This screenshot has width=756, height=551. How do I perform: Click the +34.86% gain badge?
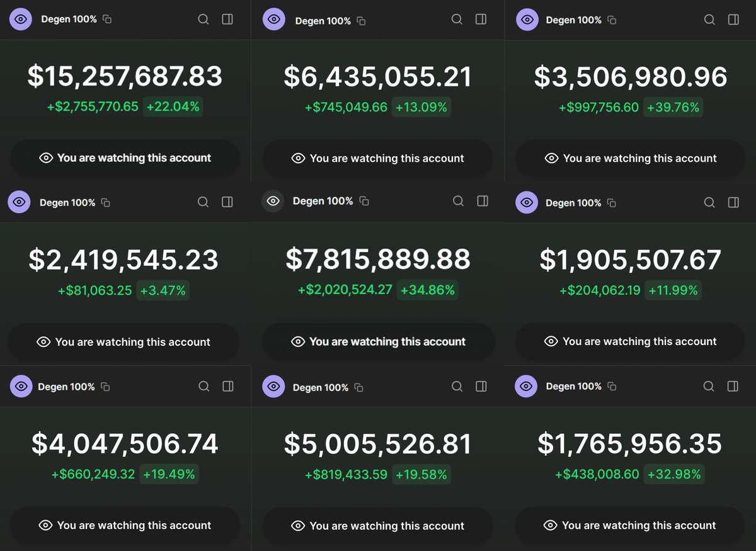click(427, 290)
